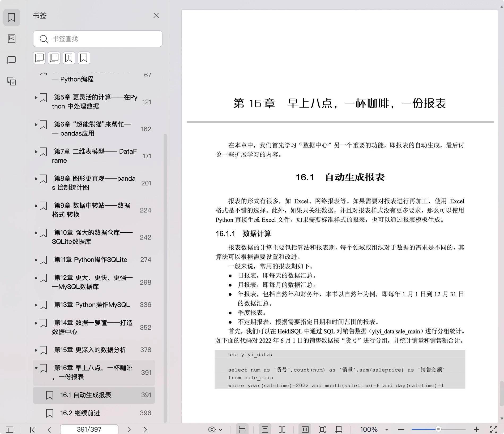Screen dimensions: 504x434
Task: Toggle continuous scrolling mode
Action: click(x=242, y=429)
